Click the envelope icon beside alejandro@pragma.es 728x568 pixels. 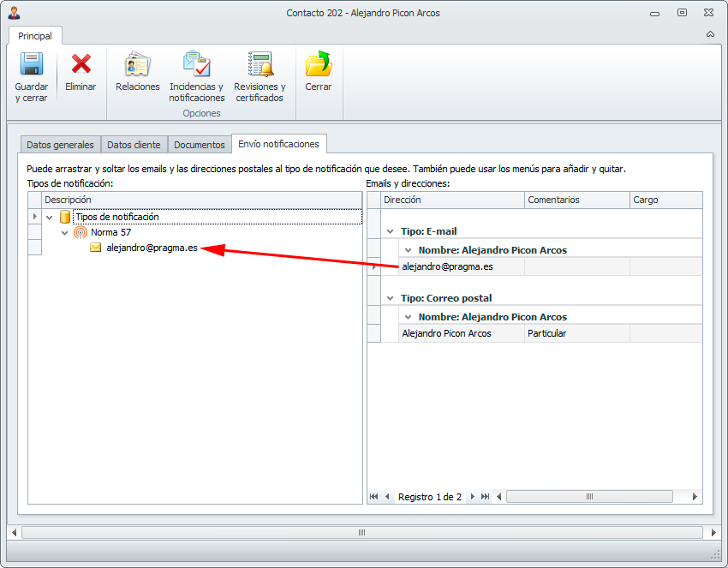click(96, 248)
